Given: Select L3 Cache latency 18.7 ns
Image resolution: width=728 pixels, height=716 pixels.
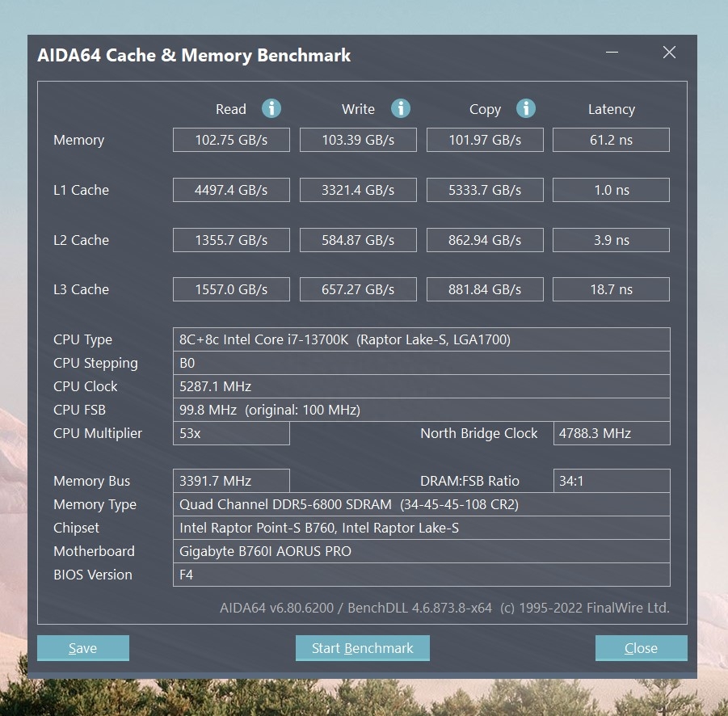Looking at the screenshot, I should pyautogui.click(x=611, y=289).
